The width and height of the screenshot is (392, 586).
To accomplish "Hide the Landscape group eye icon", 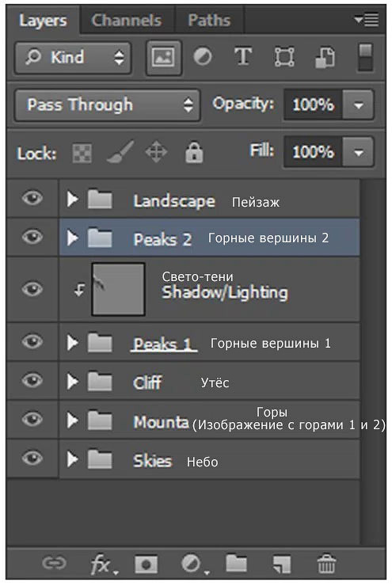I will coord(32,198).
